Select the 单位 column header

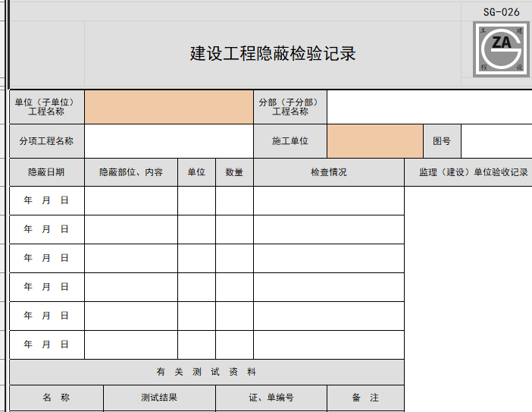196,172
